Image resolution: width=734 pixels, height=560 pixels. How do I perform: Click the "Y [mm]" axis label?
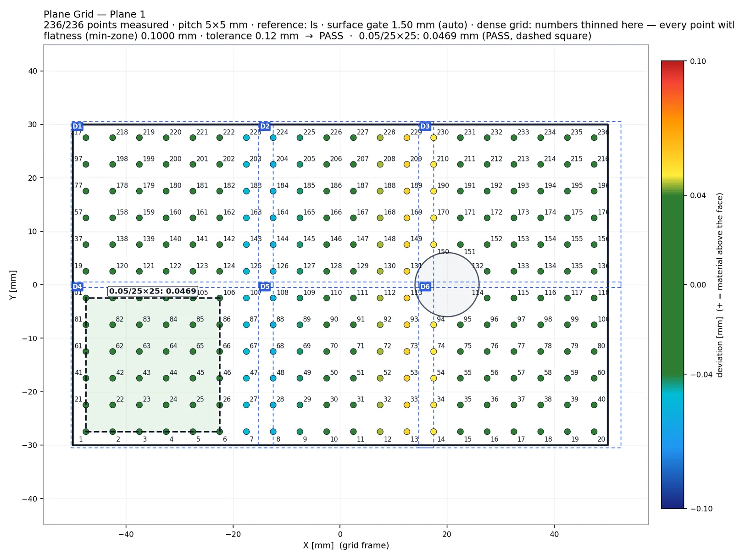[x=13, y=285]
